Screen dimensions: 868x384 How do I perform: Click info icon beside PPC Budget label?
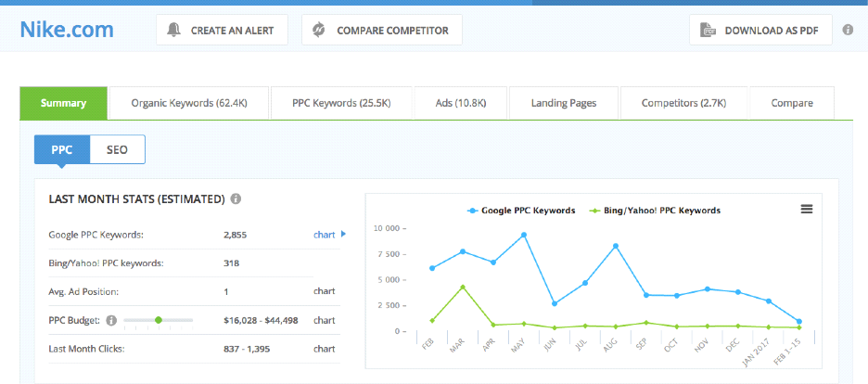click(x=111, y=320)
